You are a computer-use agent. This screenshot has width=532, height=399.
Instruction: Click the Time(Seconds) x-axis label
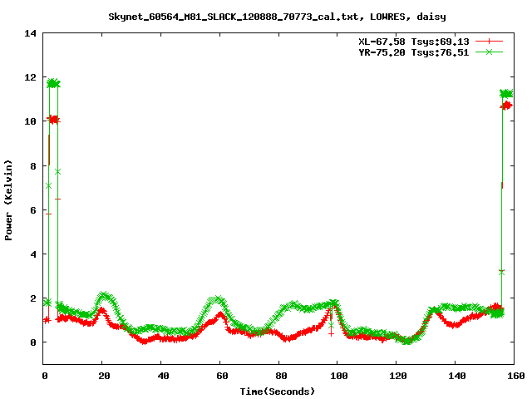click(x=277, y=392)
